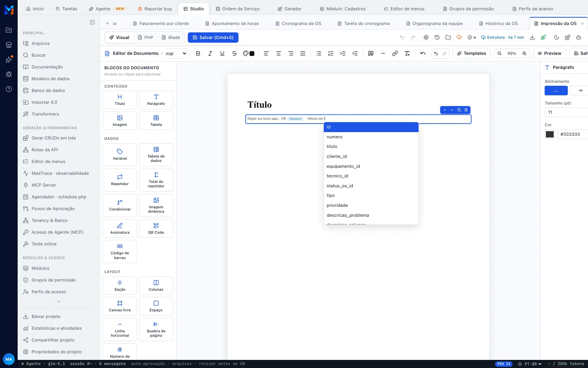This screenshot has height=368, width=588.
Task: Add a Código de barras block
Action: [x=120, y=251]
